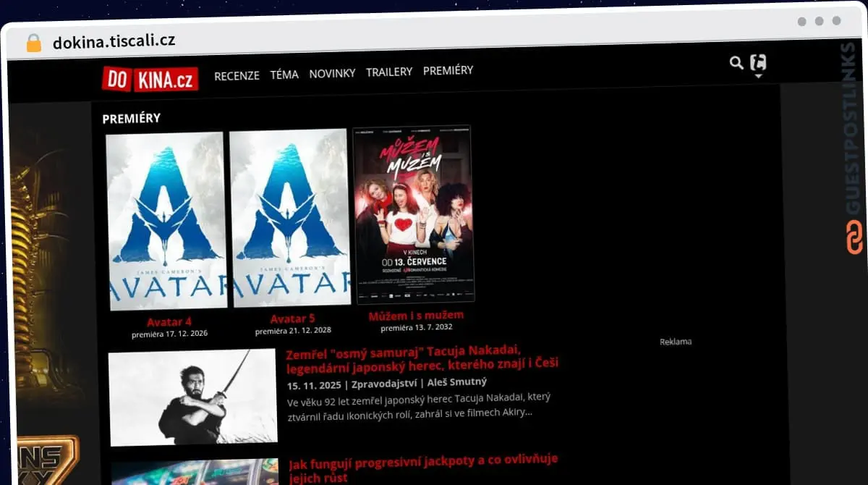868x485 pixels.
Task: Click text 'premiéra 21. 12. 2028'
Action: click(x=293, y=331)
